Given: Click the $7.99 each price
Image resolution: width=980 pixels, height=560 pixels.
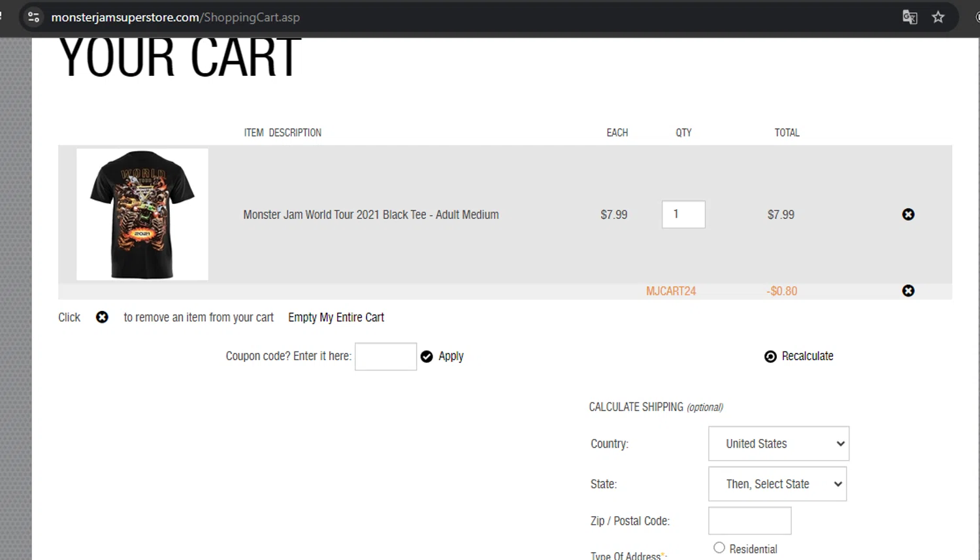Looking at the screenshot, I should click(614, 215).
